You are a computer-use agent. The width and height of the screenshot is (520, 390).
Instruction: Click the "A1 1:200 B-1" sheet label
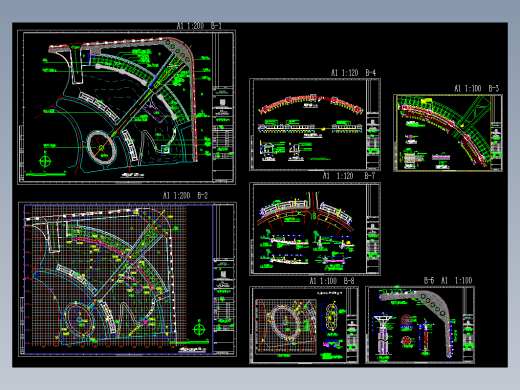(199, 26)
